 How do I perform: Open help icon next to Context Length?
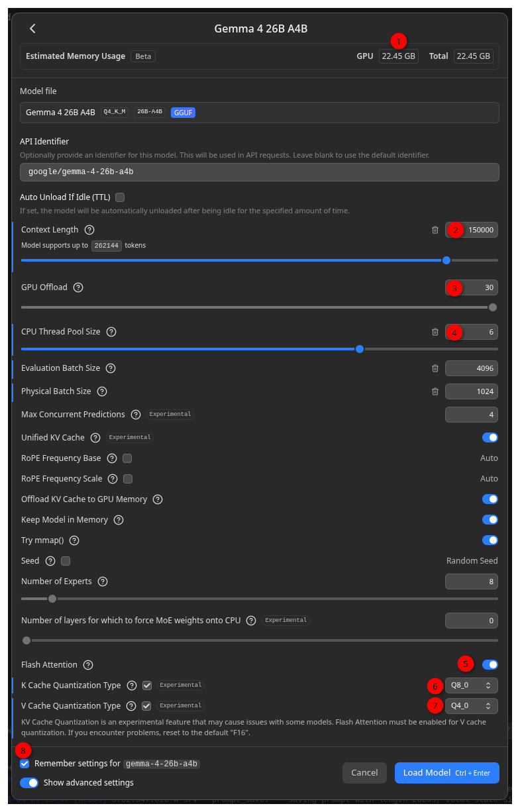coord(89,230)
